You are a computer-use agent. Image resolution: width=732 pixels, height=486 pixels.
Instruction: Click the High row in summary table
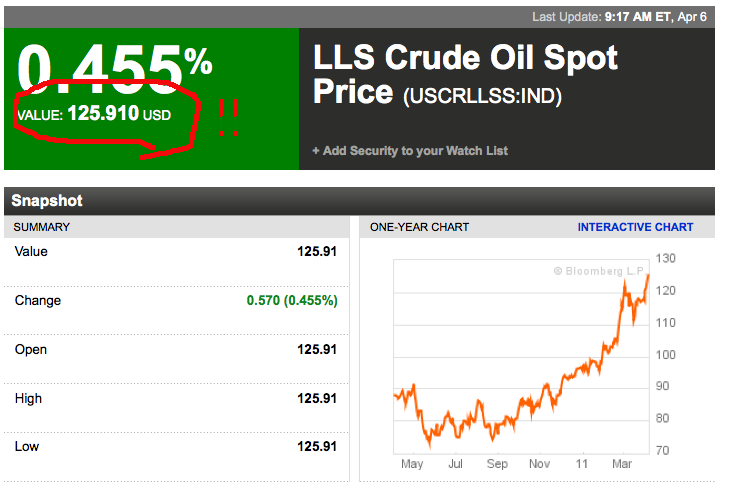coord(177,398)
